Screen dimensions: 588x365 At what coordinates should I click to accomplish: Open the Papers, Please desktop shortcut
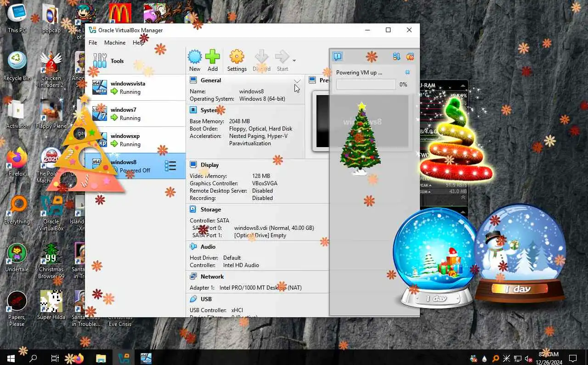point(17,308)
